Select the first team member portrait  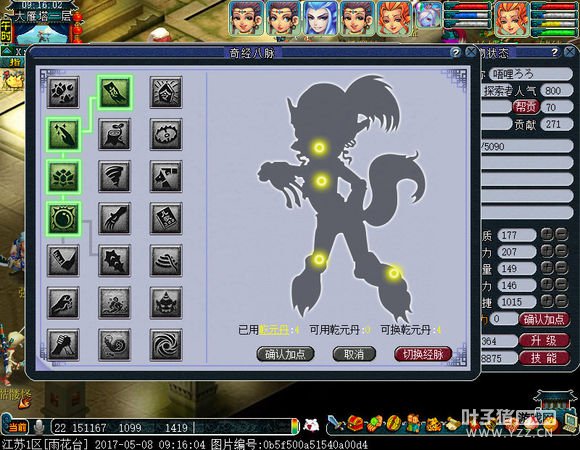(246, 18)
